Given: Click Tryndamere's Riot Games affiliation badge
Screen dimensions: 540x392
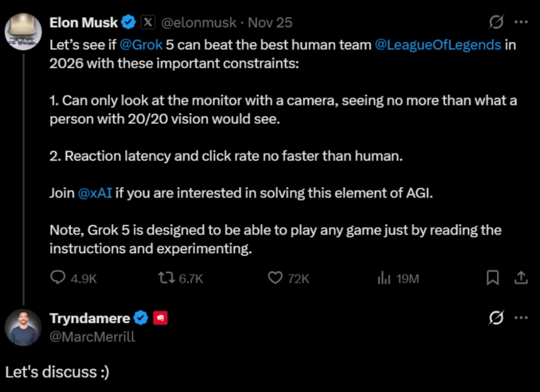Looking at the screenshot, I should [x=161, y=318].
